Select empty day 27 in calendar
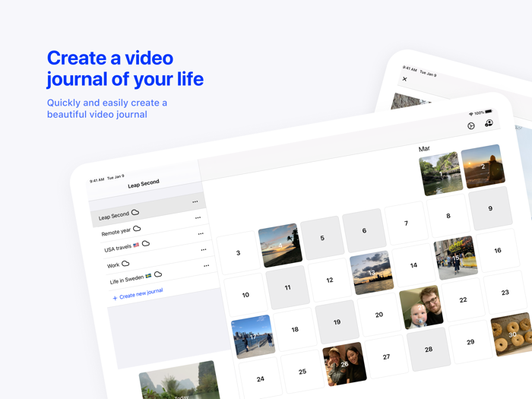The image size is (532, 399). (386, 356)
